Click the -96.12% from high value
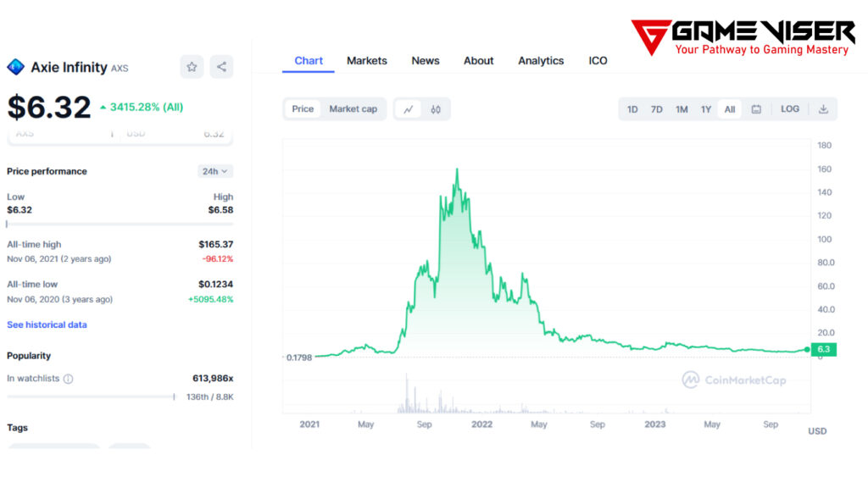 click(x=218, y=259)
